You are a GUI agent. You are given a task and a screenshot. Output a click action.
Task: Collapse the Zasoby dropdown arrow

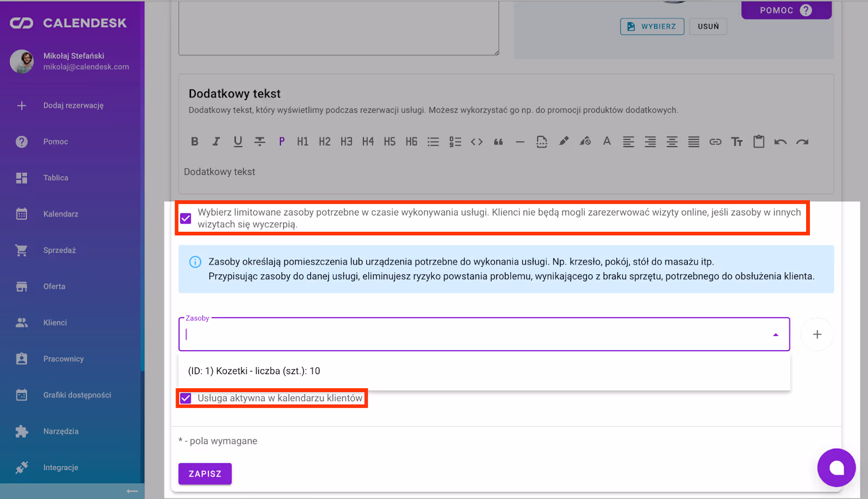775,334
